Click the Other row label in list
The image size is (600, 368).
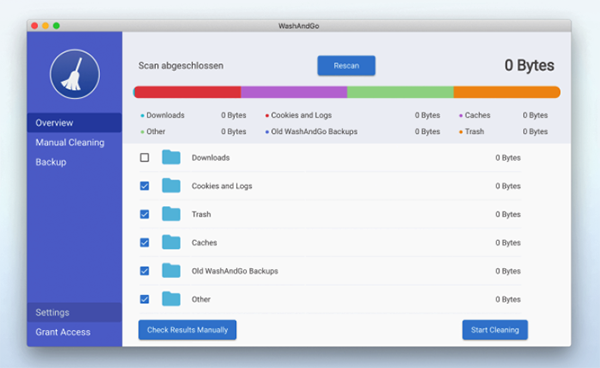pos(201,299)
